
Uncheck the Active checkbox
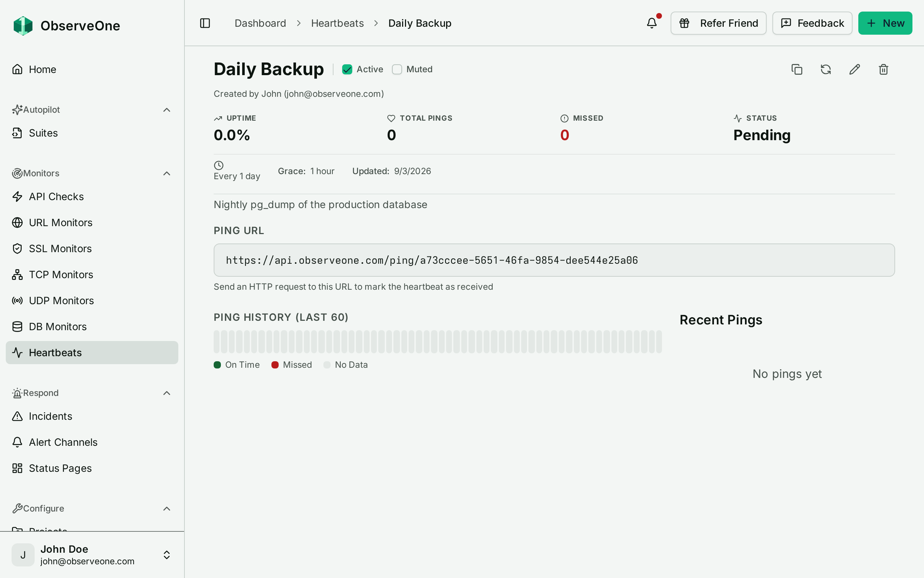coord(347,69)
